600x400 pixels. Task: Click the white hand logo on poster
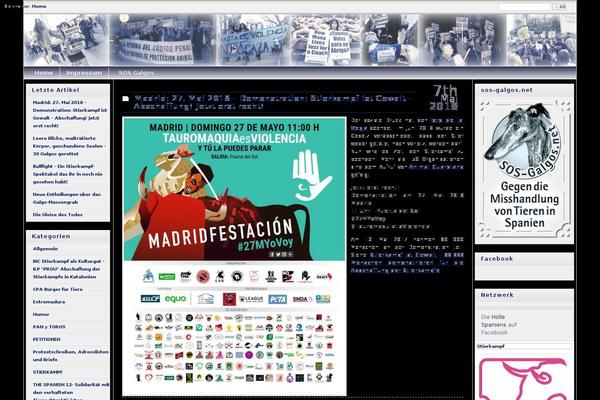point(310,175)
